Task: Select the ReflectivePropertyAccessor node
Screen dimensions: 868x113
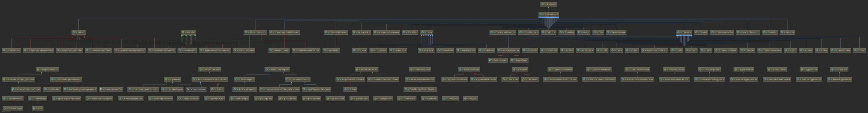Action: pos(66,80)
